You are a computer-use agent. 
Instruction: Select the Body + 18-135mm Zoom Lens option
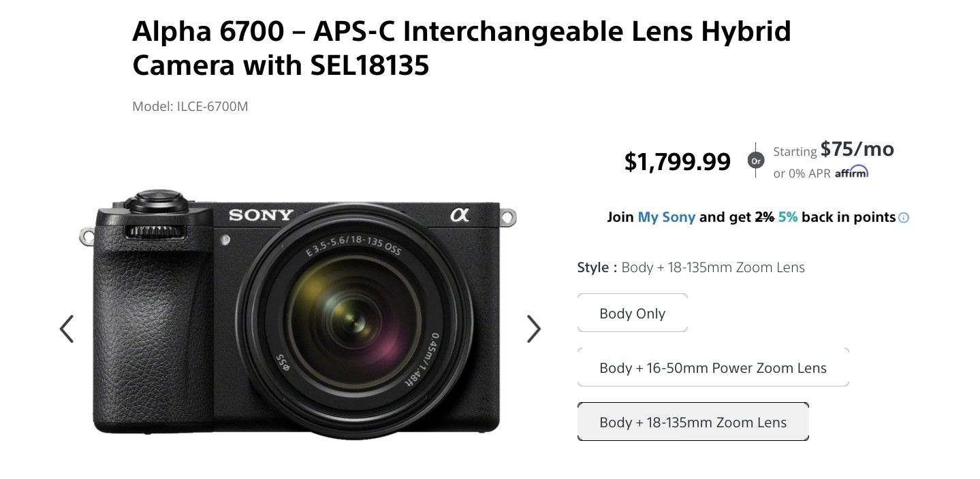[x=692, y=422]
